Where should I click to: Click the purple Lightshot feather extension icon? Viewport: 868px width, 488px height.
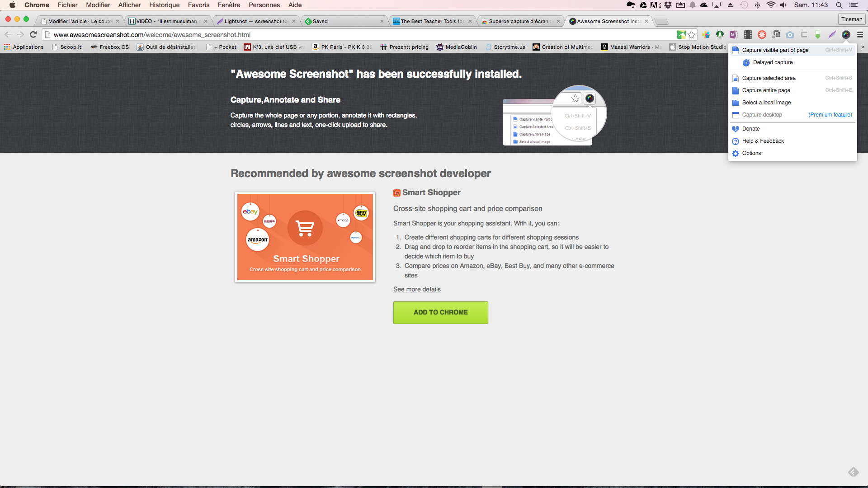point(832,34)
